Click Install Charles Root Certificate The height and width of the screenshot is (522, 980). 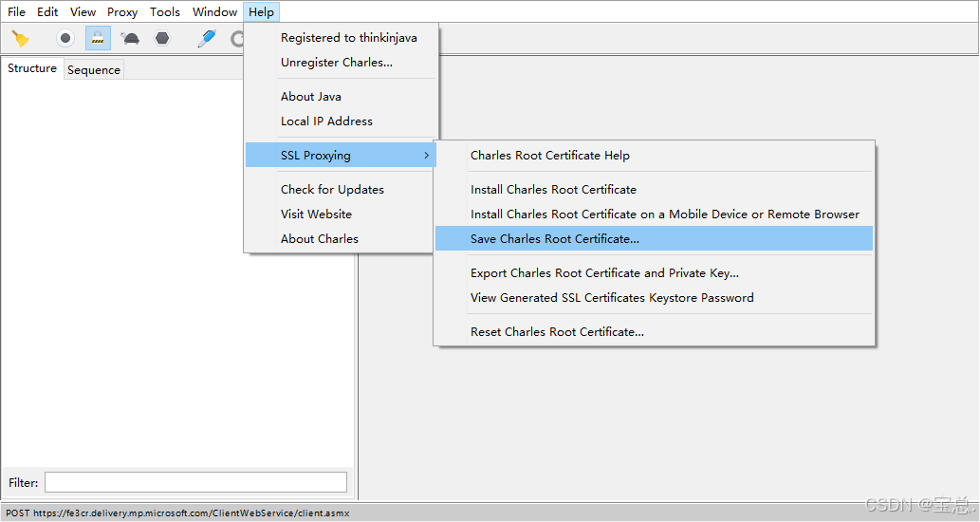pos(654,190)
